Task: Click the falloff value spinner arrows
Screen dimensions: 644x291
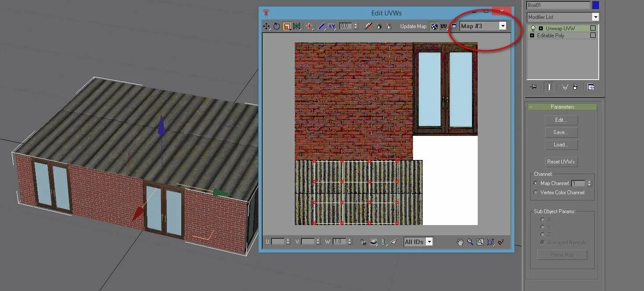Action: point(356,26)
